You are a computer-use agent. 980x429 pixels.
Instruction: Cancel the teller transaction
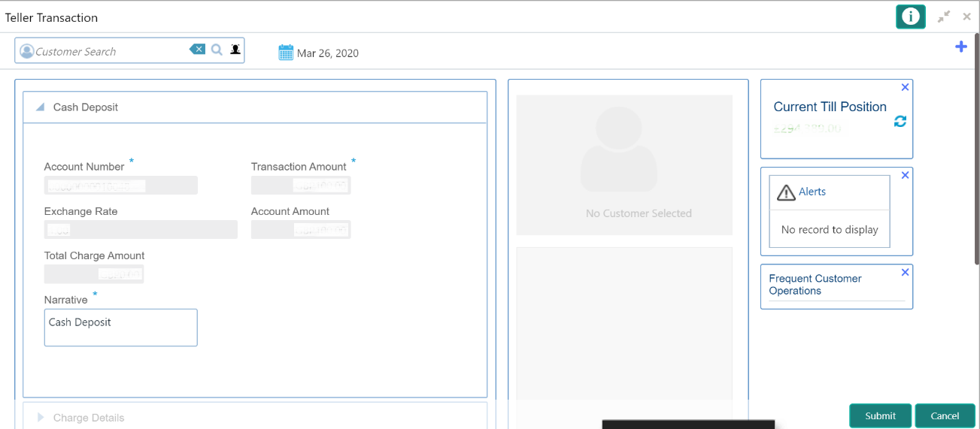coord(945,415)
